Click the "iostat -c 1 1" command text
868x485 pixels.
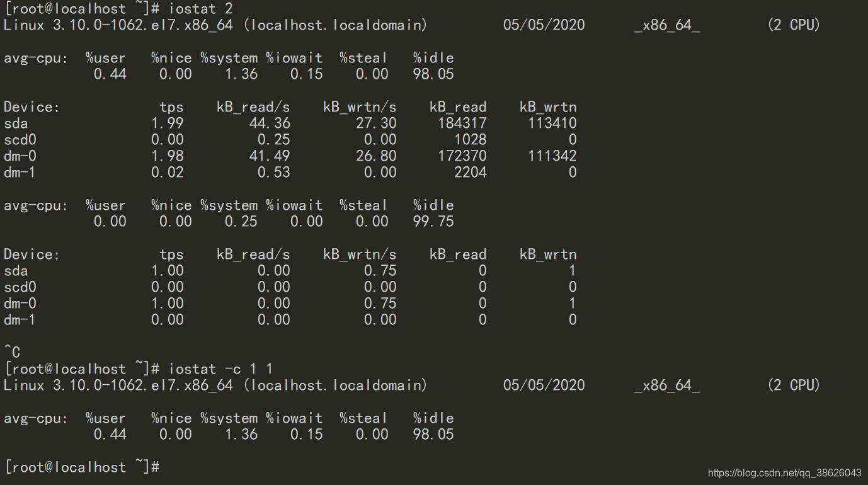click(x=220, y=369)
